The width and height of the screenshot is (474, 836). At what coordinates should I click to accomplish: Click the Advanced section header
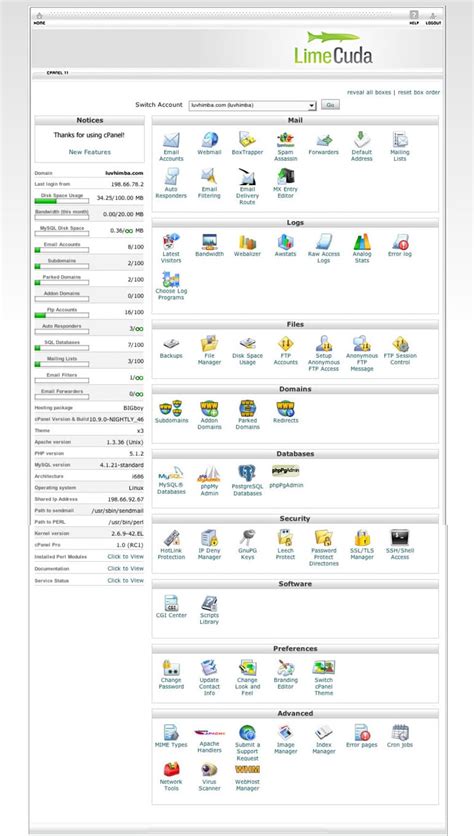(295, 713)
